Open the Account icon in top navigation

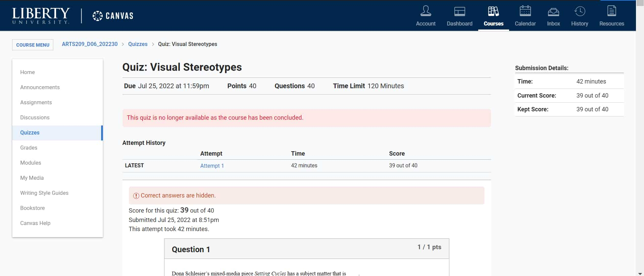click(426, 11)
